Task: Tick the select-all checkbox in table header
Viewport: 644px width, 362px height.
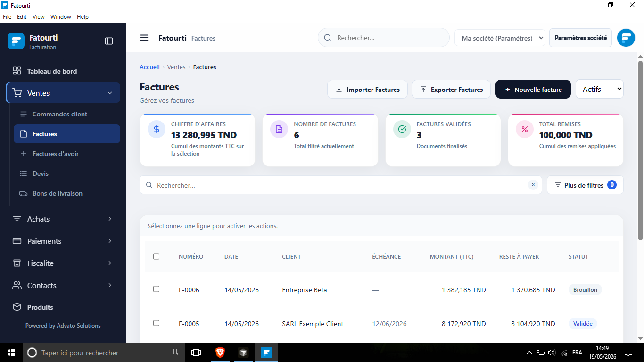Action: coord(156,256)
